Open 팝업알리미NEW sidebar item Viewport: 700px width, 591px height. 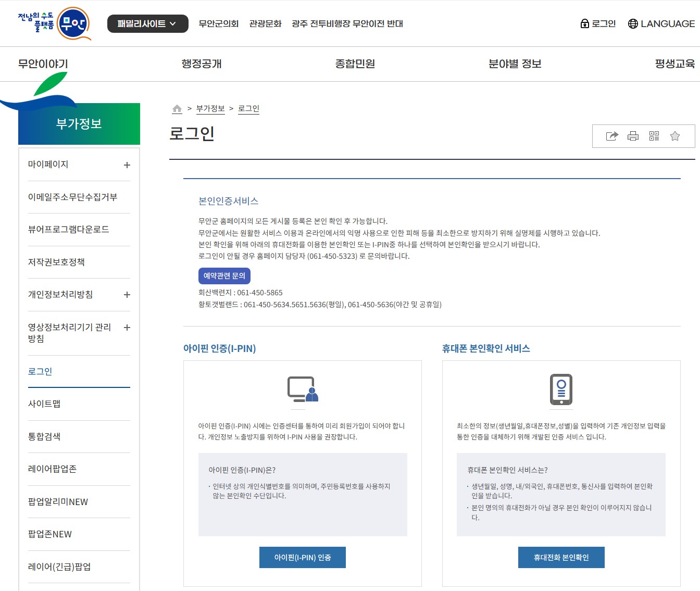point(58,501)
